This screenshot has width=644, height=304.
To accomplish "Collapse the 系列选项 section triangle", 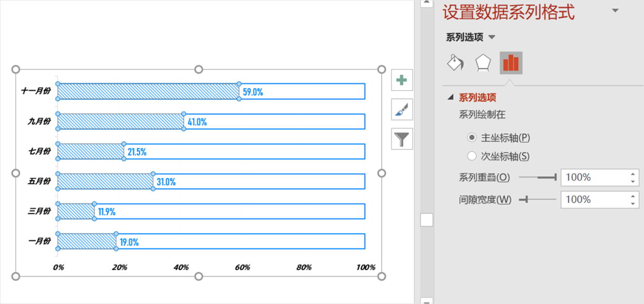I will [450, 97].
